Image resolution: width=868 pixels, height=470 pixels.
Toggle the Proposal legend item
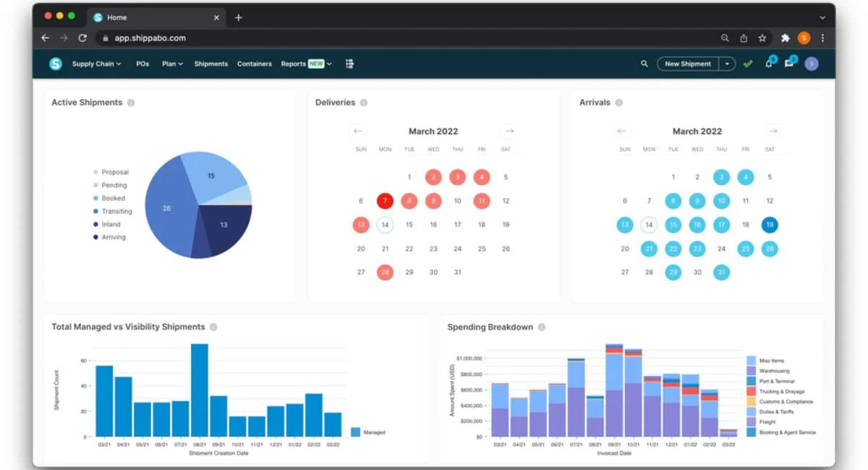point(111,172)
